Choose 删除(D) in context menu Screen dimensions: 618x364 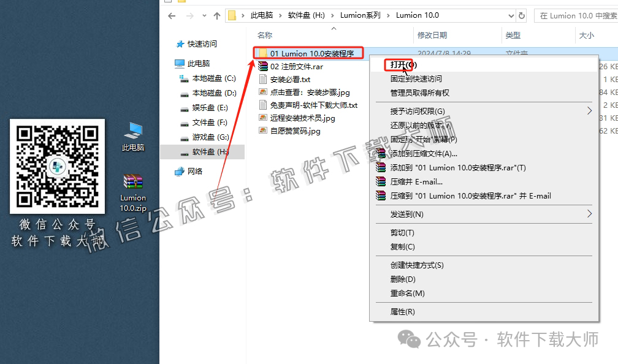pyautogui.click(x=403, y=279)
